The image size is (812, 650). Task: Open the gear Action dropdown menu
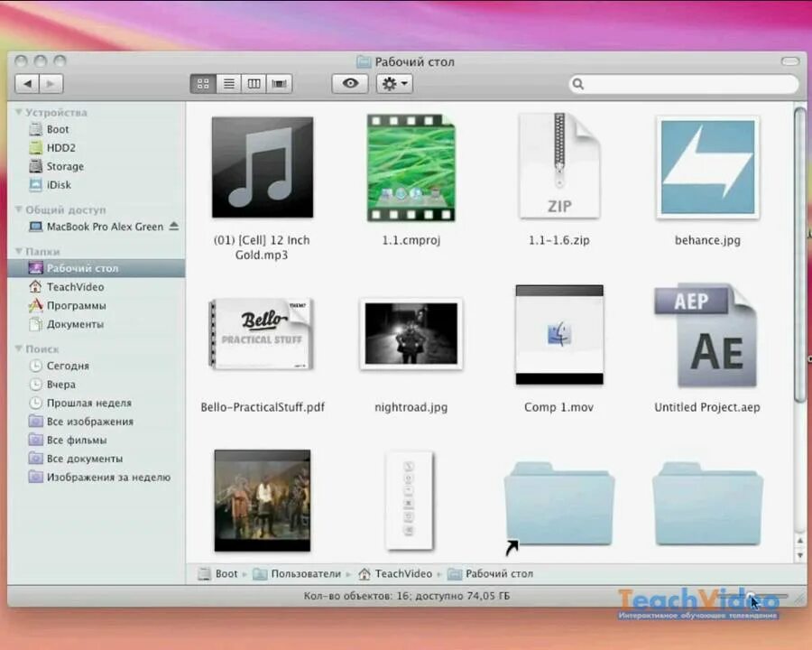[394, 83]
